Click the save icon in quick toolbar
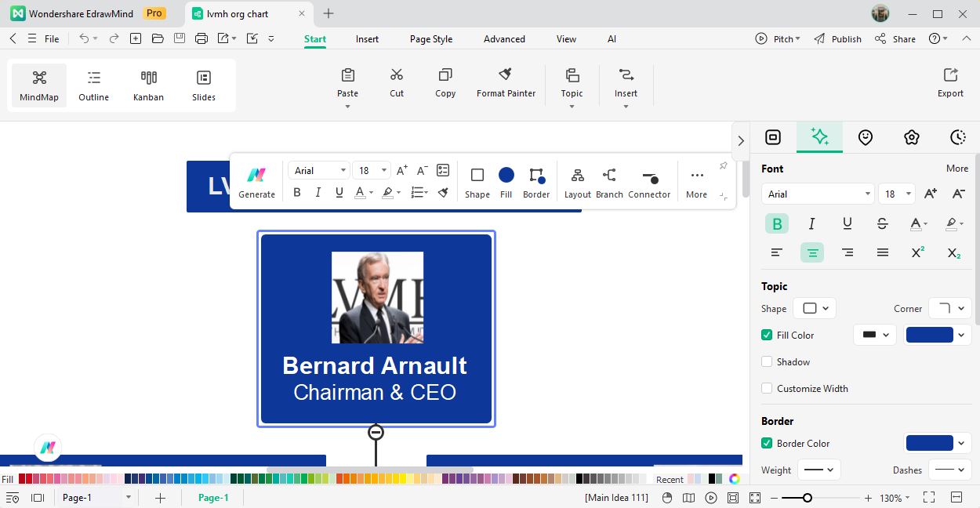This screenshot has height=508, width=980. (x=180, y=38)
